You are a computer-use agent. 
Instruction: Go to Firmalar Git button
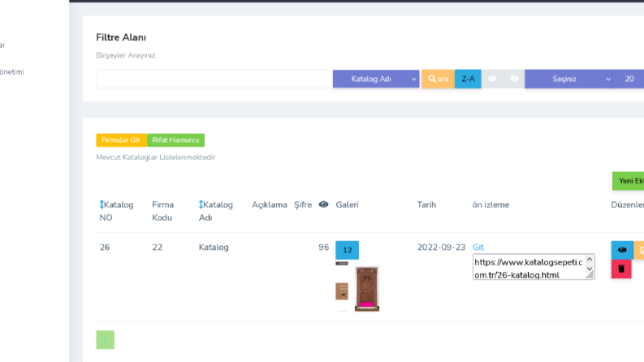point(121,140)
